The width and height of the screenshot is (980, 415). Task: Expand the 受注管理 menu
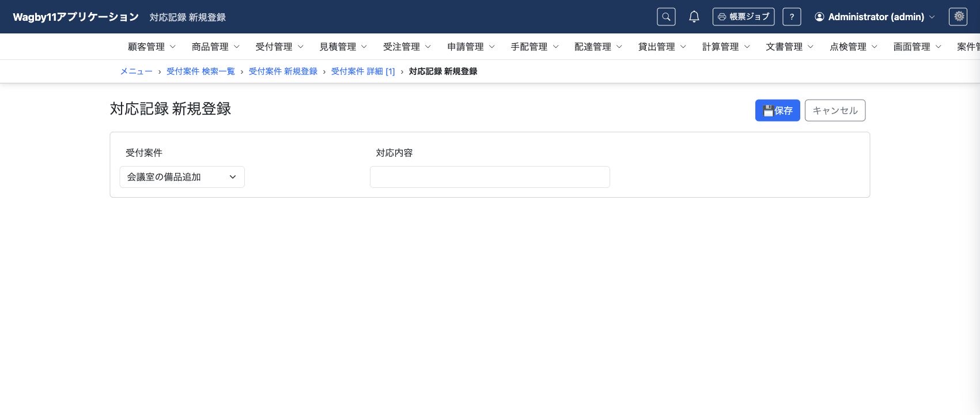(x=407, y=47)
